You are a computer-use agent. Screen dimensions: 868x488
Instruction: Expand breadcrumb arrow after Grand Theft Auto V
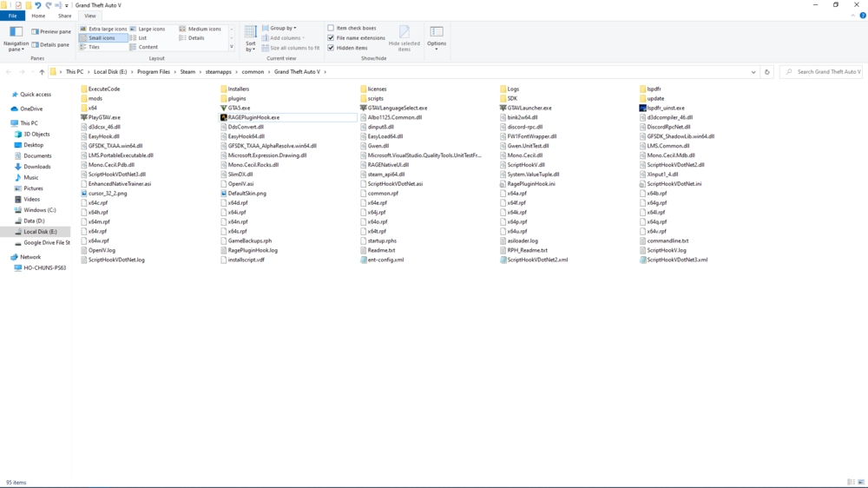[x=325, y=72]
